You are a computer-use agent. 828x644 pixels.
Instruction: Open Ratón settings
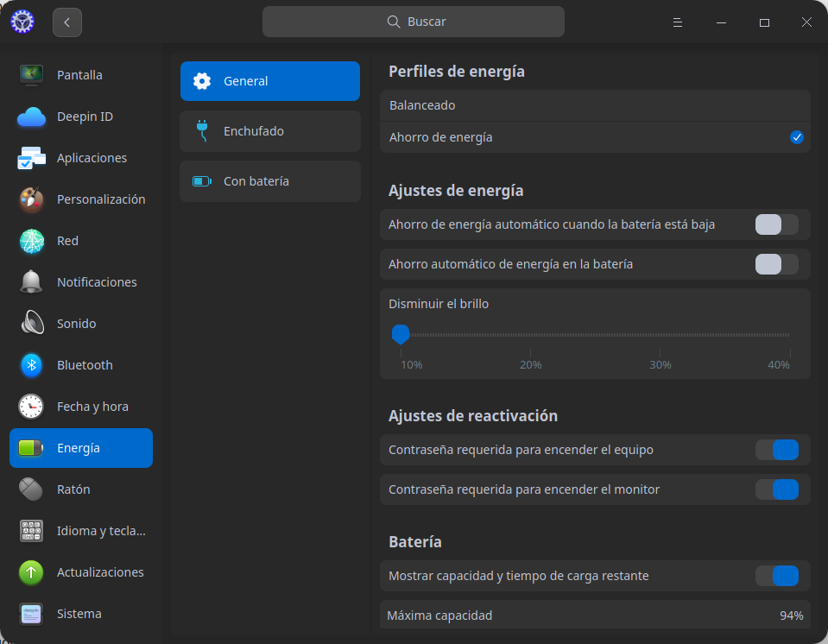tap(81, 489)
